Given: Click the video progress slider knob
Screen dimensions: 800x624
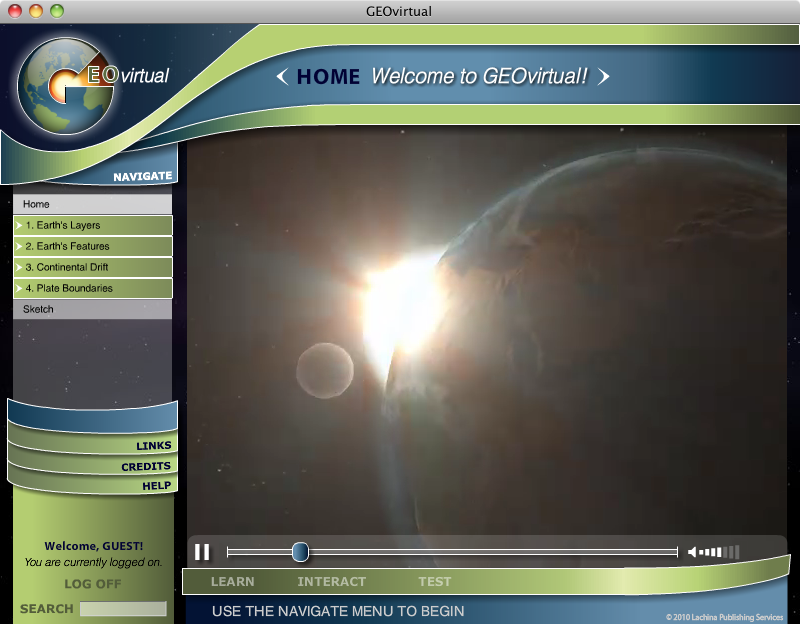Looking at the screenshot, I should coord(301,552).
